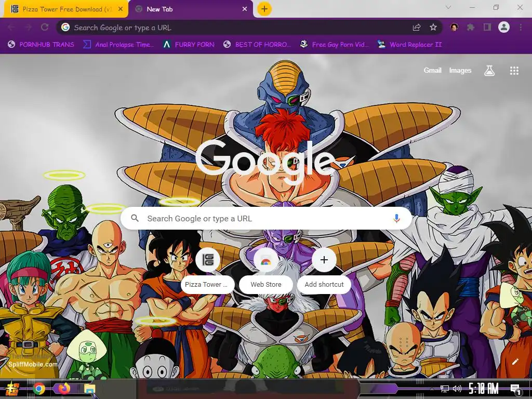Reload the current page

tap(45, 28)
